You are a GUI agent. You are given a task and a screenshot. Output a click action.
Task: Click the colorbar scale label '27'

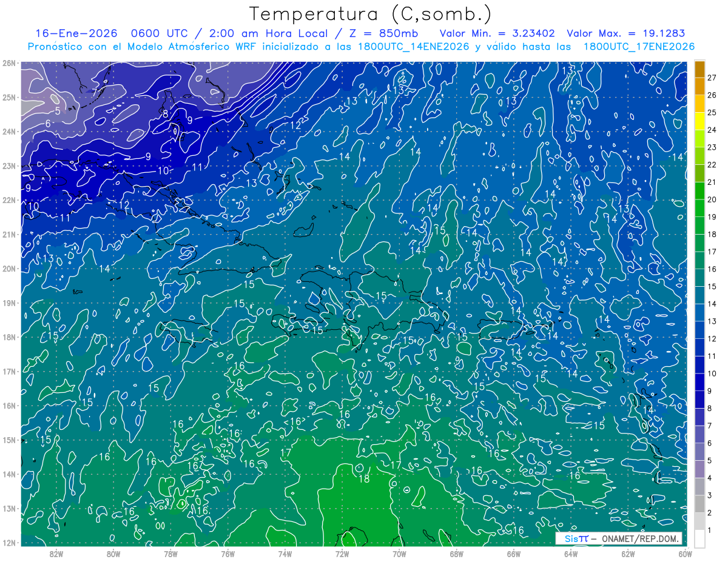712,78
